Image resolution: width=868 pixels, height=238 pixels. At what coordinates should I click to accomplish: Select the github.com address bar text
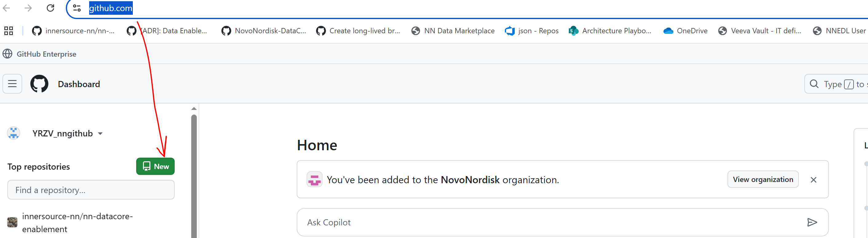(110, 8)
